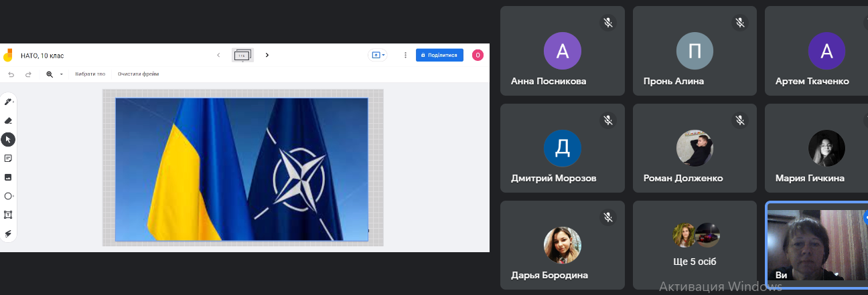Click Дмитрий Морозов's blue avatar
The image size is (868, 295).
(x=563, y=149)
